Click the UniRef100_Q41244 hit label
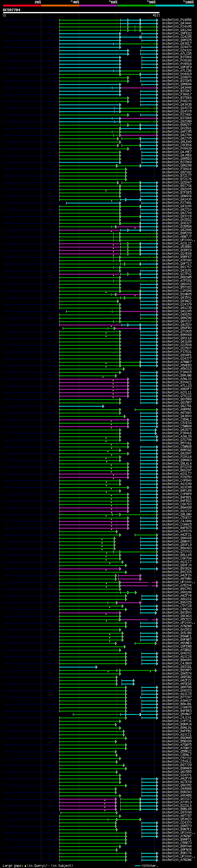This screenshot has height=868, width=197. coord(177,30)
